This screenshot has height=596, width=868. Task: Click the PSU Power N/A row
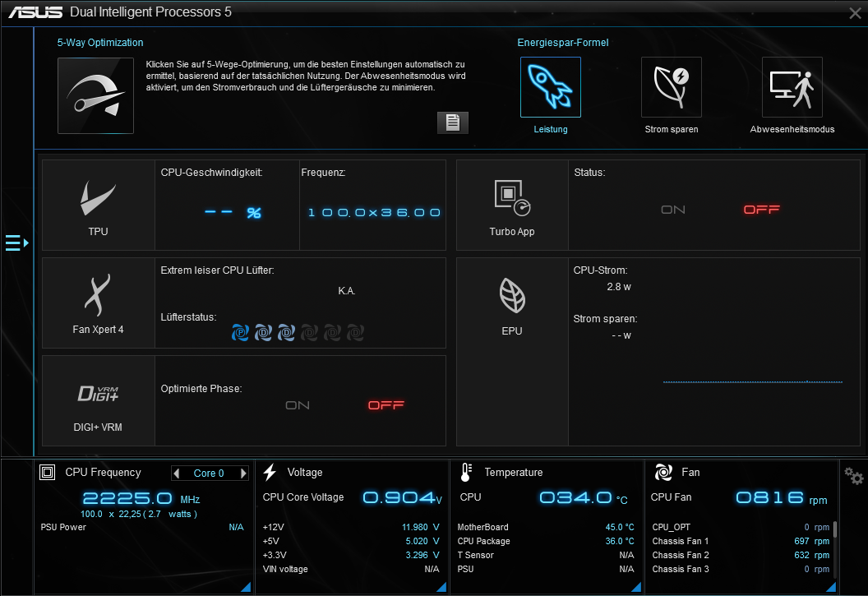pyautogui.click(x=142, y=528)
